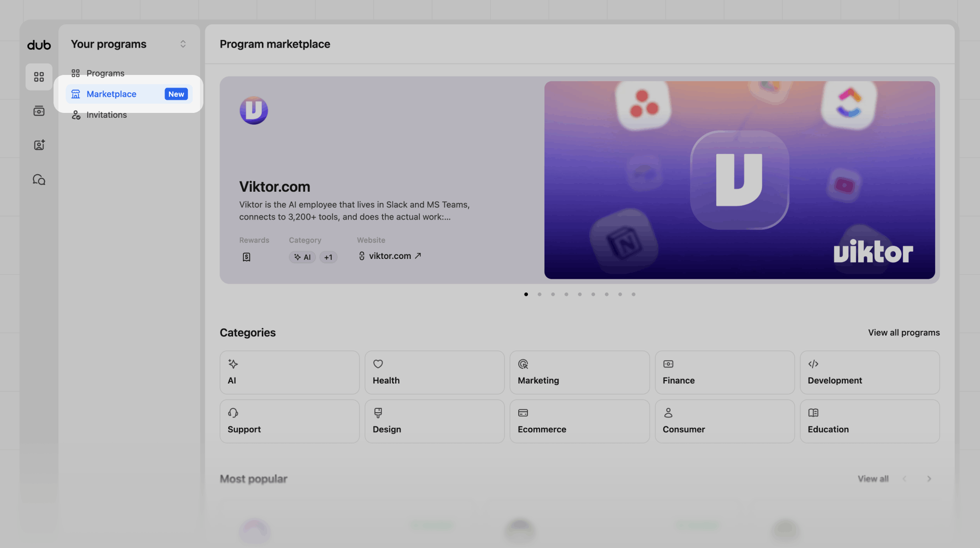
Task: Click the dub logo
Action: 39,45
